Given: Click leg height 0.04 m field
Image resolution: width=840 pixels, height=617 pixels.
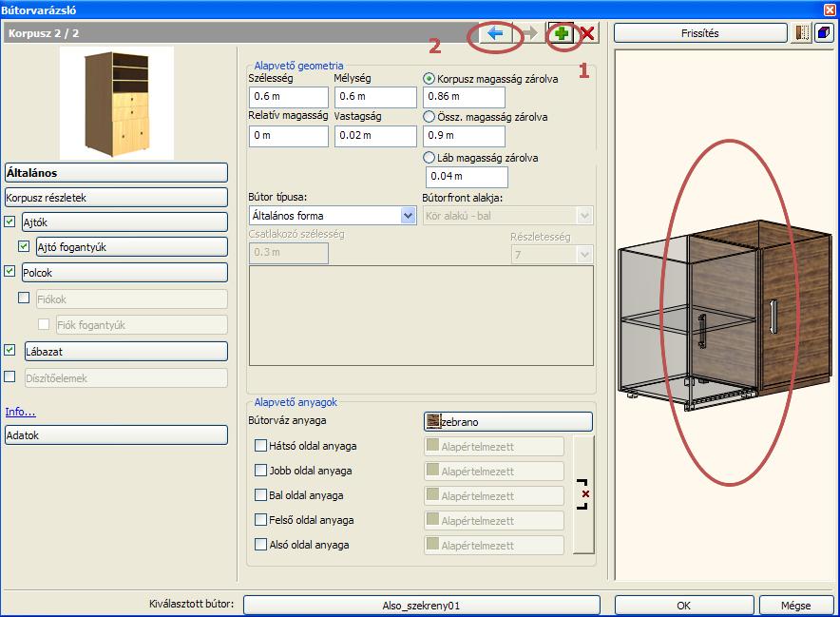Looking at the screenshot, I should [467, 177].
